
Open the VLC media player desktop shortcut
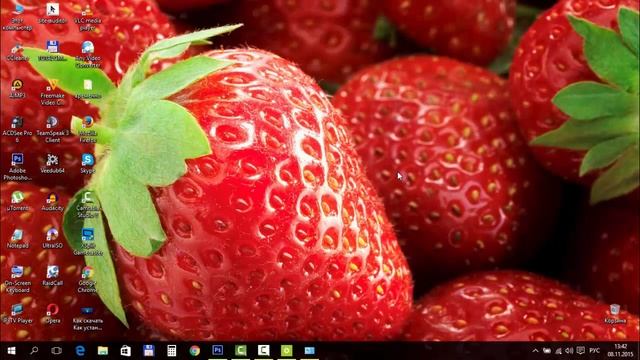[x=87, y=18]
